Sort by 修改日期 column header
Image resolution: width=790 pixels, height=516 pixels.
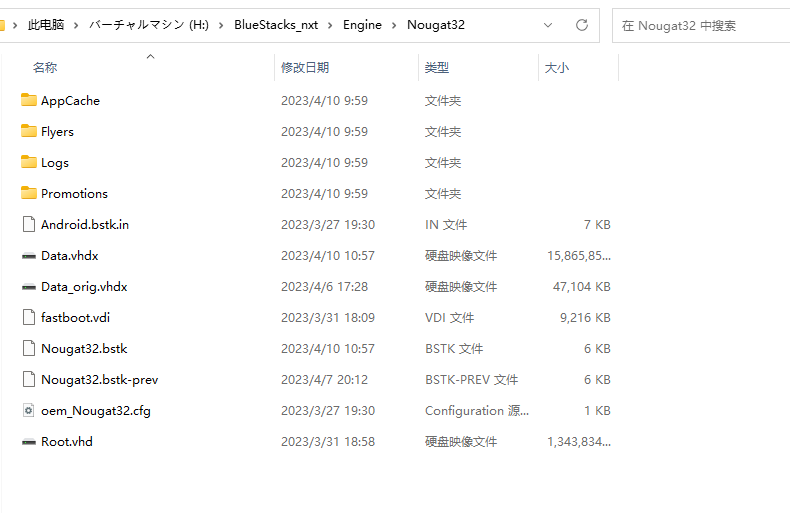click(x=305, y=67)
